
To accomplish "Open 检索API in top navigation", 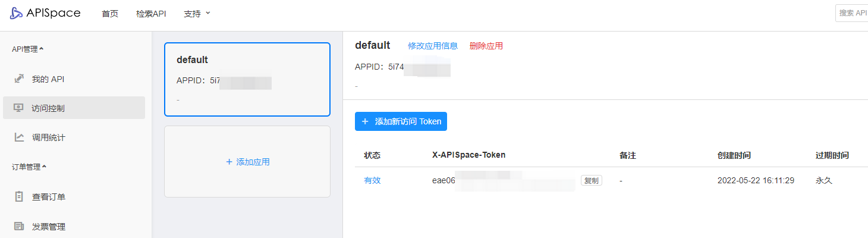I will pos(151,14).
